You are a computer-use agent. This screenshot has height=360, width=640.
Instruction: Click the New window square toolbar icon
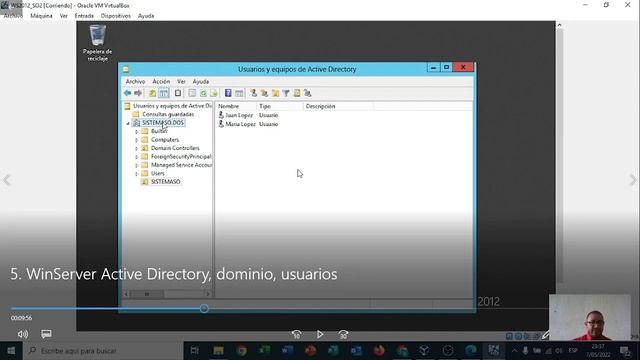click(x=178, y=93)
